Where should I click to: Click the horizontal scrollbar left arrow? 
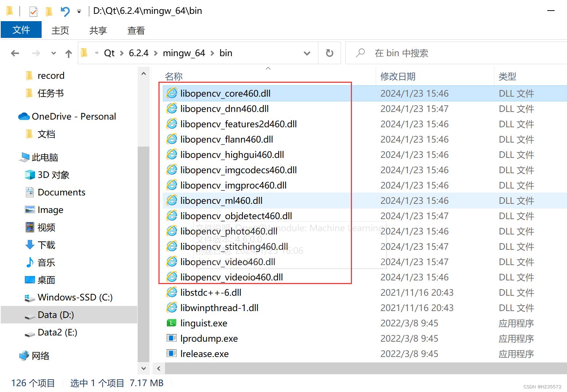click(x=159, y=368)
